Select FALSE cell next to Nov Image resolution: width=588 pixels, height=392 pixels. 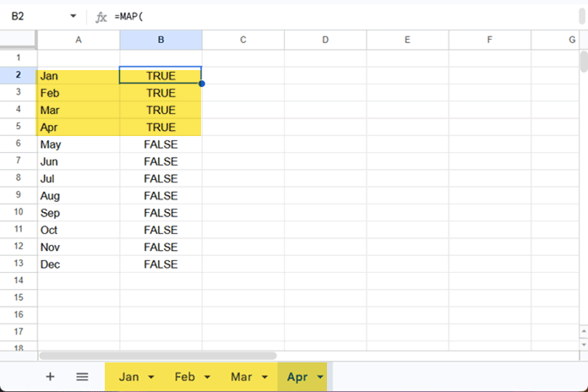[161, 248]
